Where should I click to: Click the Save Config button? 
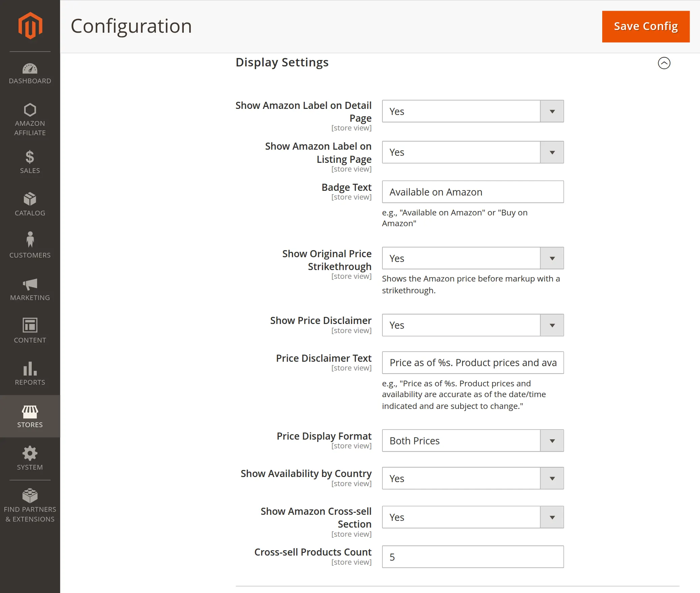[x=646, y=26]
